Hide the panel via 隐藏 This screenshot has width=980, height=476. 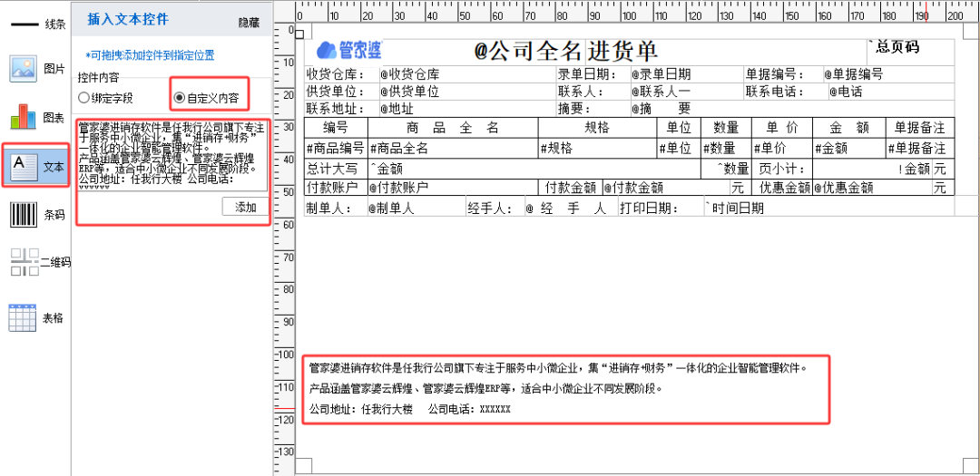point(249,22)
